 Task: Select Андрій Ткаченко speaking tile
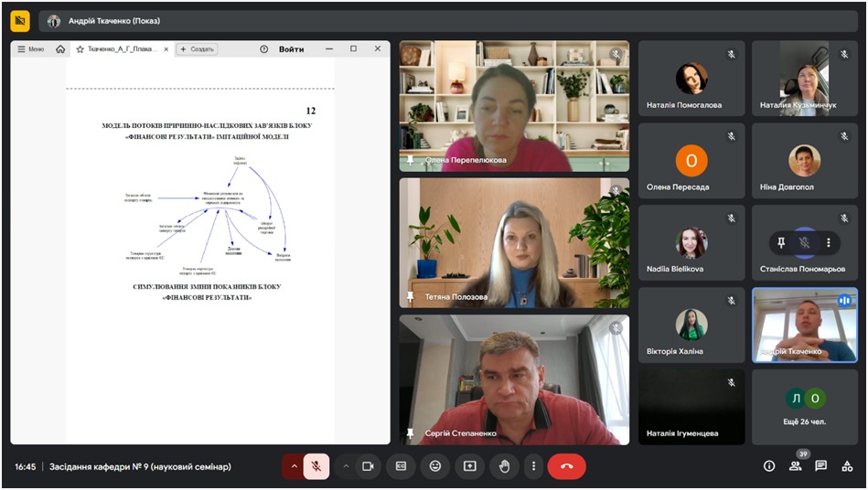pyautogui.click(x=804, y=325)
